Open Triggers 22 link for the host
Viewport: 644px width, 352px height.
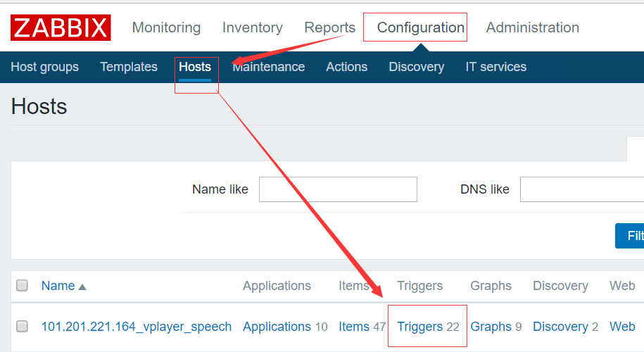pos(428,327)
